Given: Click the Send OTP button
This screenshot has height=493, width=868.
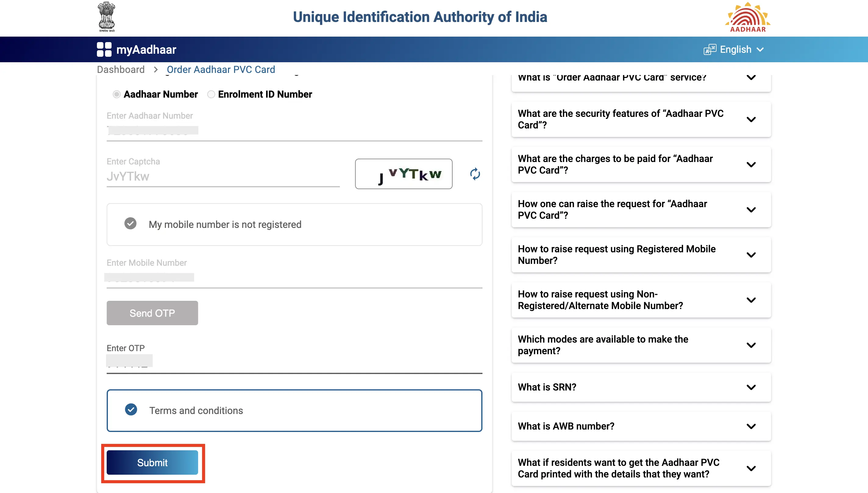Looking at the screenshot, I should (x=152, y=313).
